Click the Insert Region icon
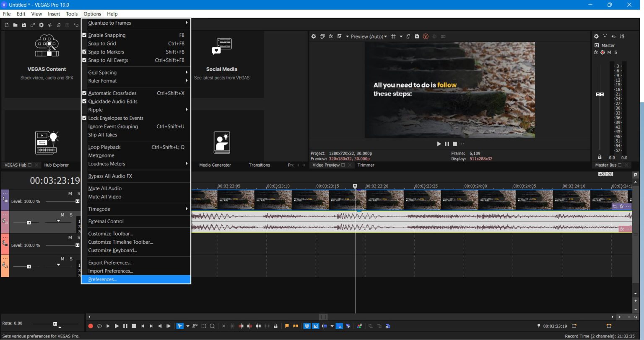Viewport: 644px width, 340px height. 296,326
